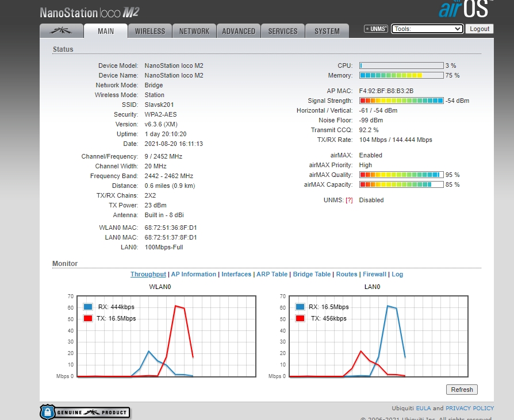Click the Antenna value Built in - 8 dBi
The image size is (514, 420).
[164, 215]
